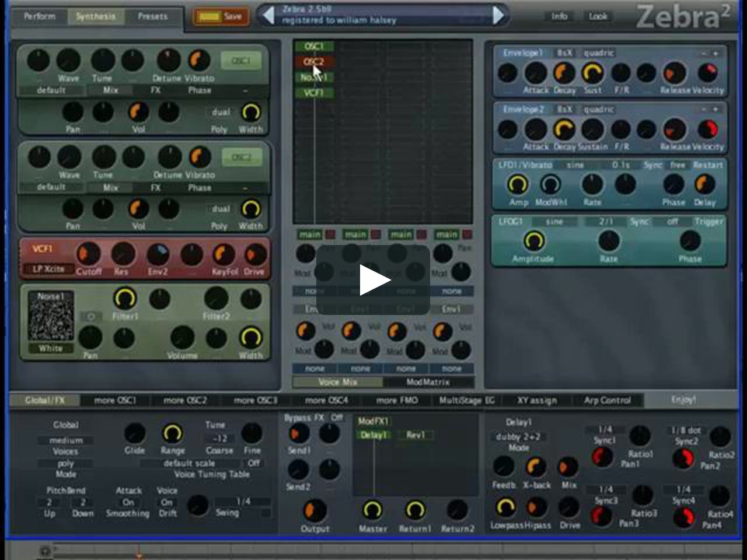
Task: Switch to the Perform tab
Action: pyautogui.click(x=40, y=16)
